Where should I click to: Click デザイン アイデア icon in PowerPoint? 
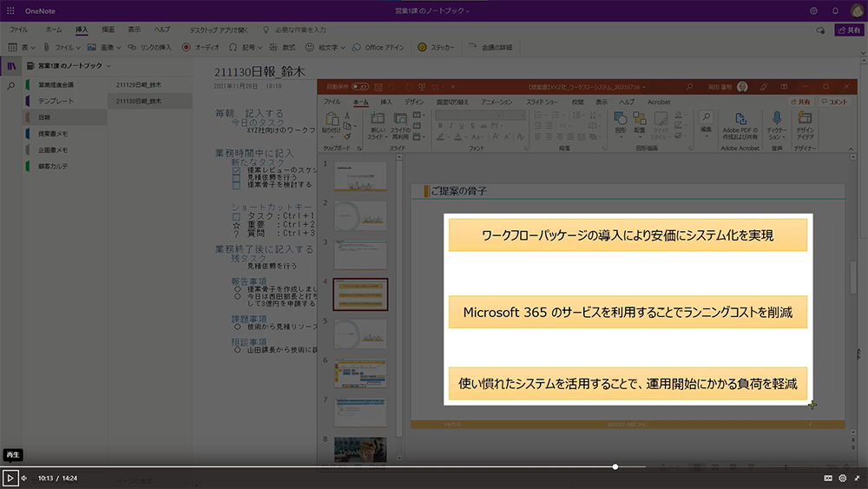[x=805, y=117]
